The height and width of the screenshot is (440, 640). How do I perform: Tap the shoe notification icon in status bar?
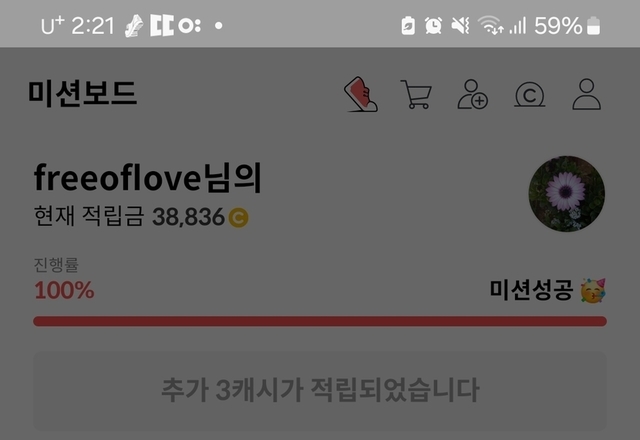[x=134, y=26]
